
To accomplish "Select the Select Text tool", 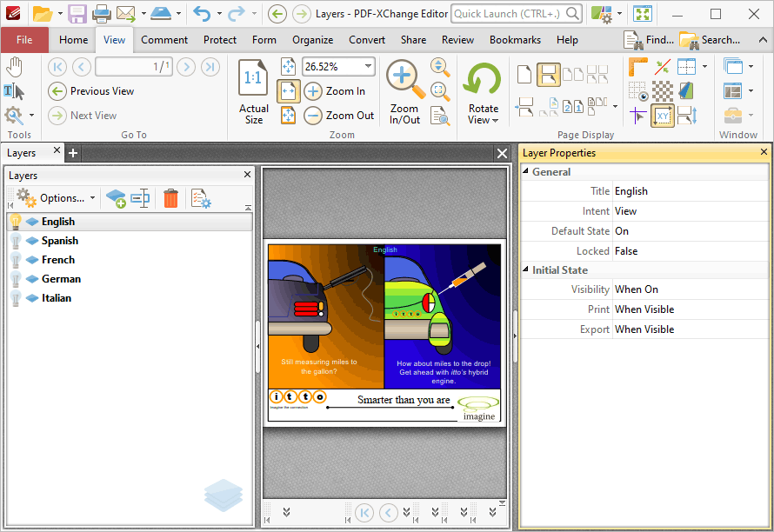I will pos(13,92).
